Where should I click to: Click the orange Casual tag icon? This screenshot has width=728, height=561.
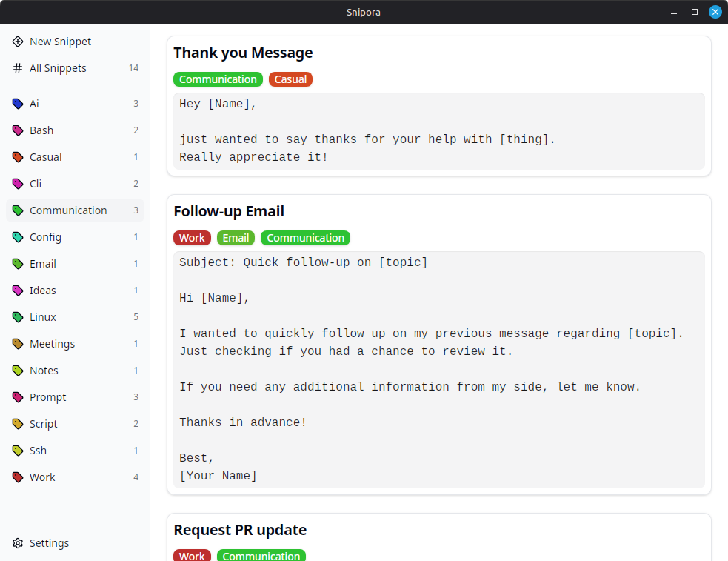[x=18, y=157]
